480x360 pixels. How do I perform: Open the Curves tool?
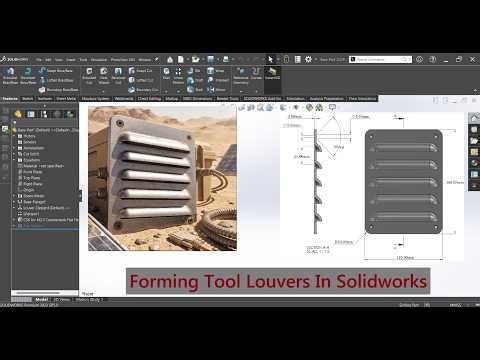pyautogui.click(x=256, y=73)
